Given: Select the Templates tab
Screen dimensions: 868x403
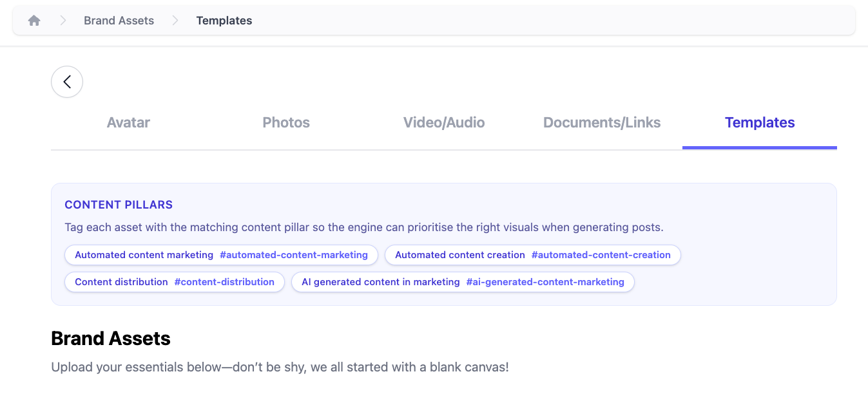Looking at the screenshot, I should coord(759,122).
